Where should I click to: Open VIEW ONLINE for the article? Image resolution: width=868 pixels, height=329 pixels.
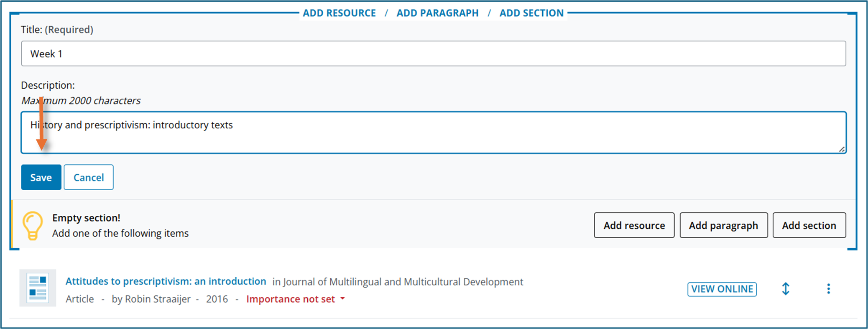point(722,289)
